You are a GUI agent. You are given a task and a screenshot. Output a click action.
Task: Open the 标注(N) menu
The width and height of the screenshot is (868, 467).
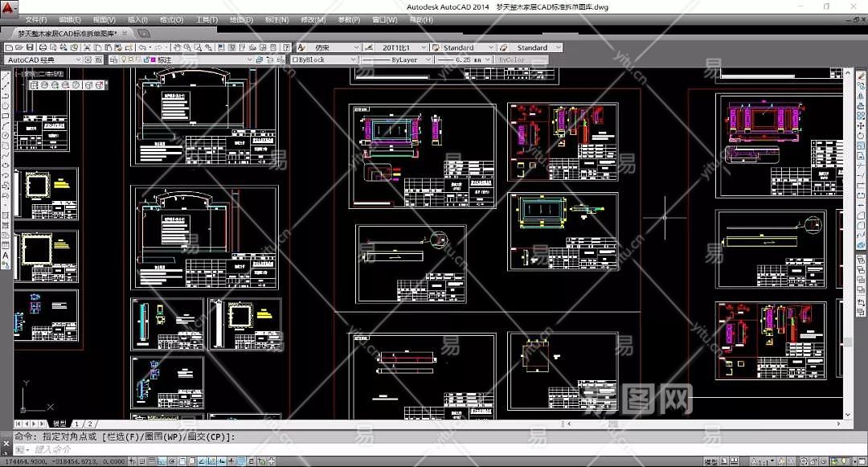click(x=276, y=20)
